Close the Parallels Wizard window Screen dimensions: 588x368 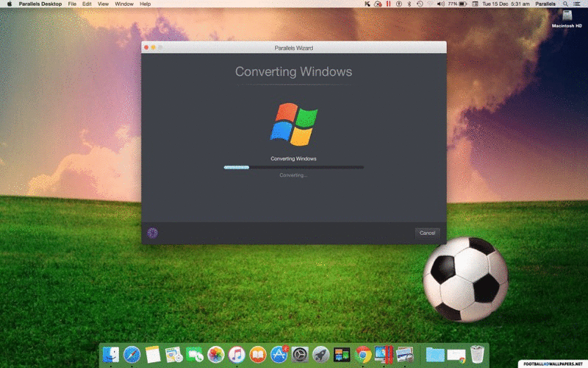point(146,47)
